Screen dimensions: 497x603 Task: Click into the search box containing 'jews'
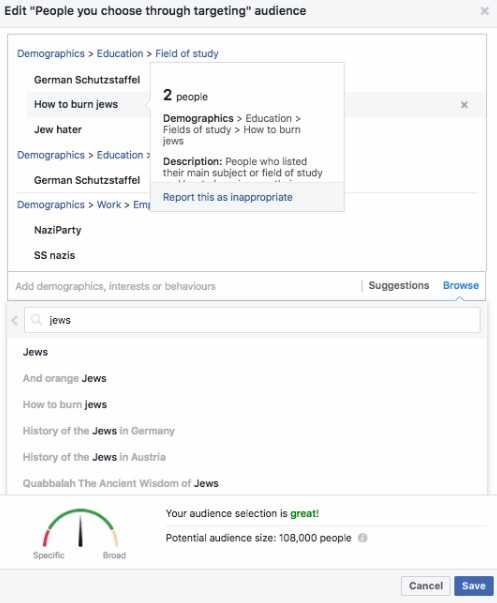252,320
